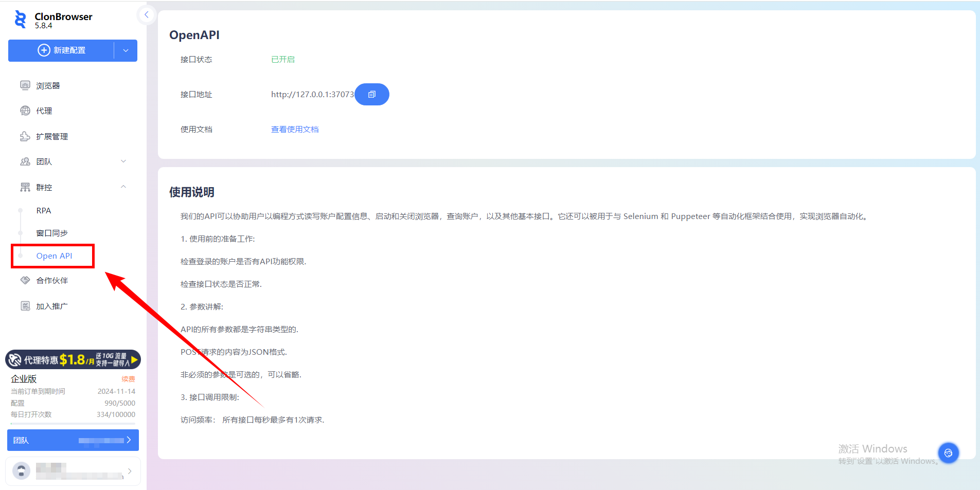Viewport: 980px width, 490px height.
Task: Click the ClonBrowser logo icon
Action: (x=21, y=20)
